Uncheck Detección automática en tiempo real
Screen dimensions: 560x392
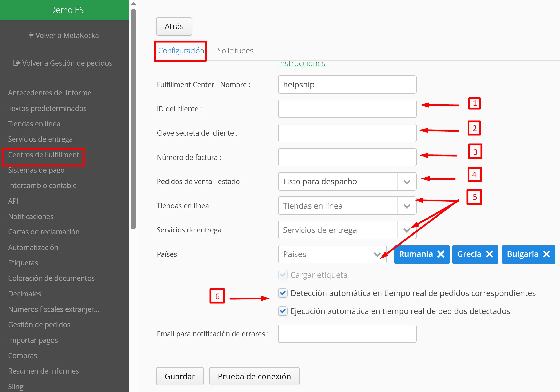coord(283,293)
